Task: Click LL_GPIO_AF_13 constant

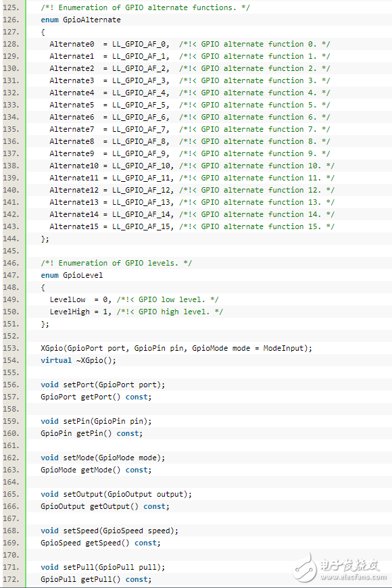Action: click(x=143, y=202)
